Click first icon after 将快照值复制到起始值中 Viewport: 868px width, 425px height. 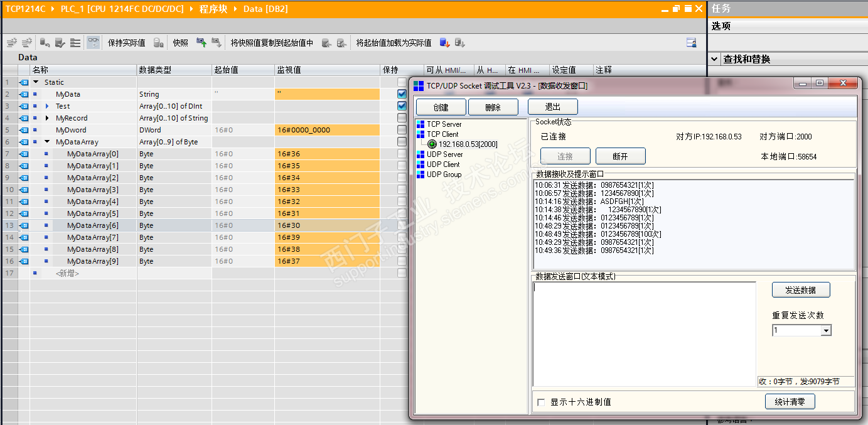(326, 43)
